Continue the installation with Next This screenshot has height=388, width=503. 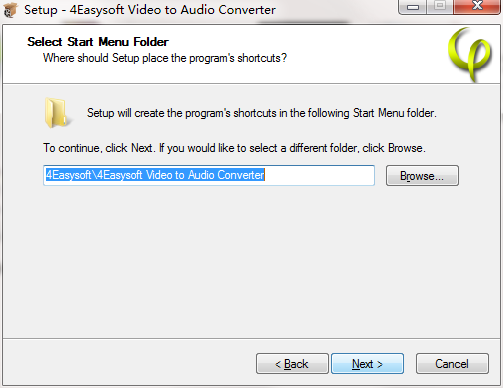tap(367, 364)
